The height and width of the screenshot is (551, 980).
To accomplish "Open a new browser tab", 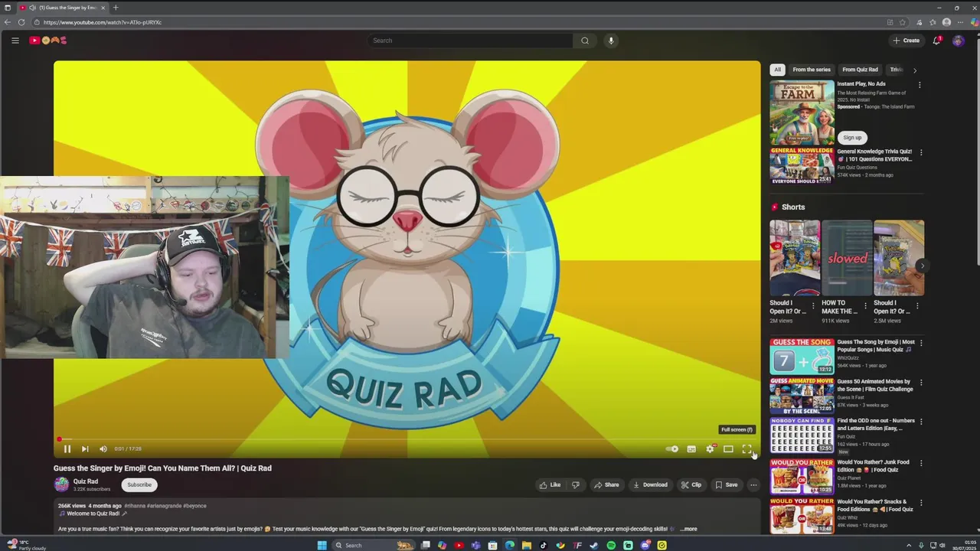I will pyautogui.click(x=116, y=8).
